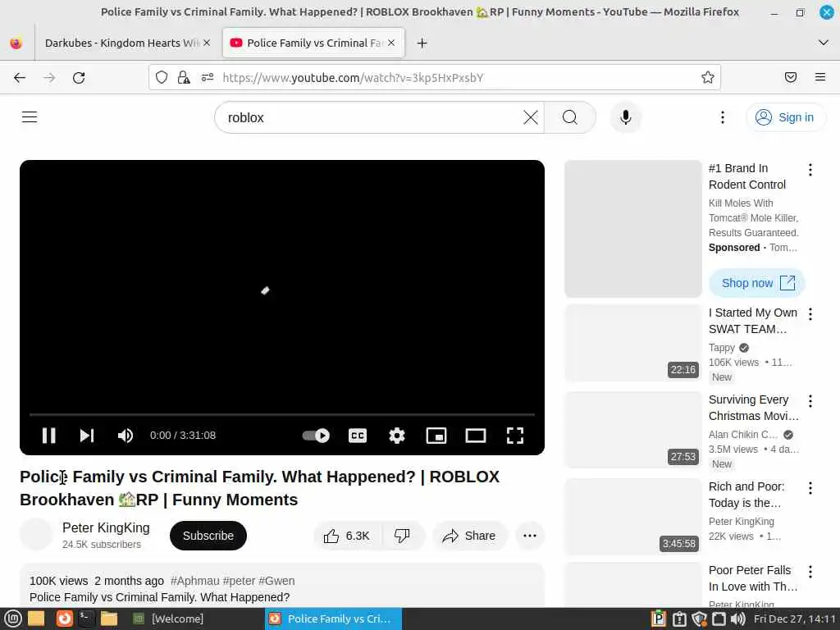Open Firefox application menu

coord(820,78)
